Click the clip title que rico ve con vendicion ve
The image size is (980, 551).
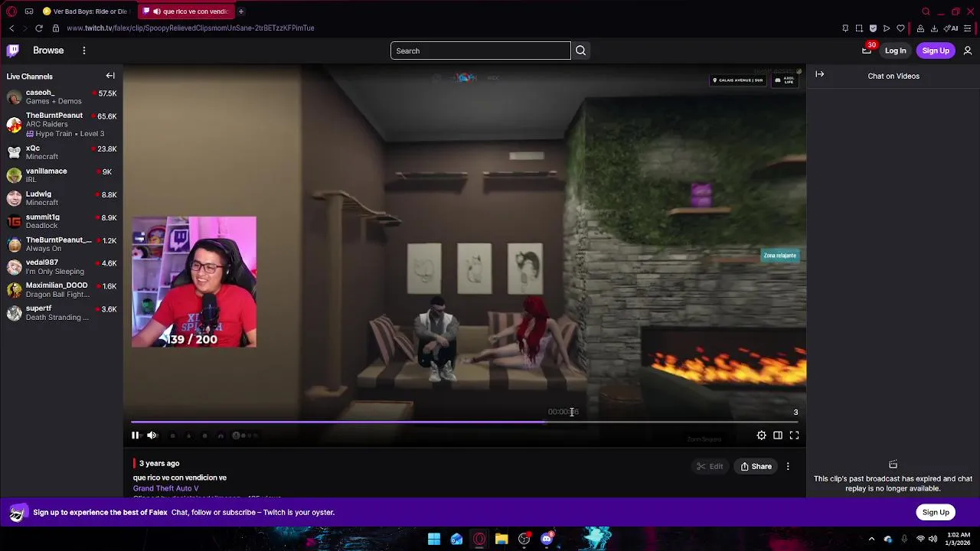[180, 478]
